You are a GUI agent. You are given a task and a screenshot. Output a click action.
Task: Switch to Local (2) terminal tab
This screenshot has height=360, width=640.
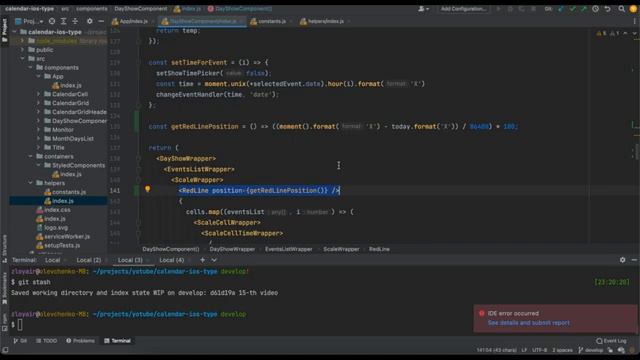(89, 260)
